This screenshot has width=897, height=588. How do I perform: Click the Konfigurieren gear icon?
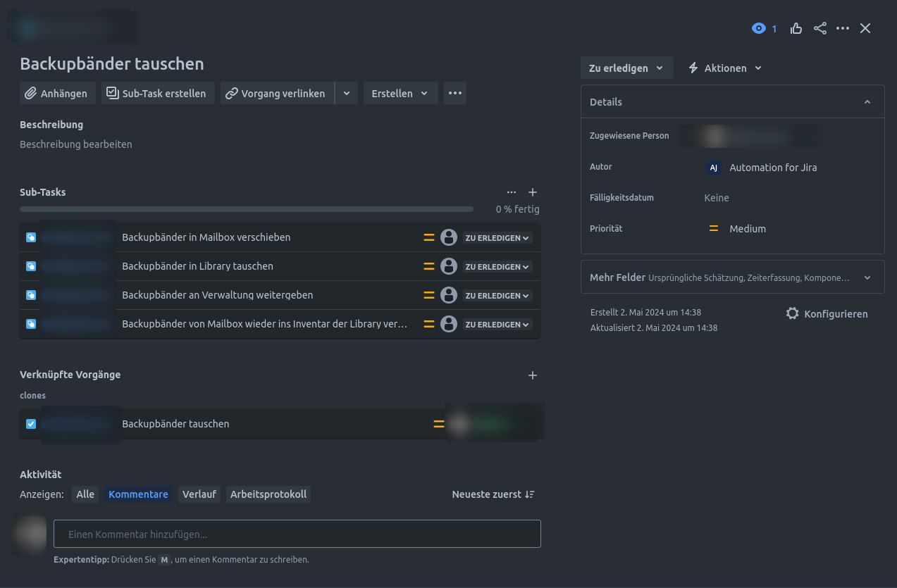click(793, 313)
